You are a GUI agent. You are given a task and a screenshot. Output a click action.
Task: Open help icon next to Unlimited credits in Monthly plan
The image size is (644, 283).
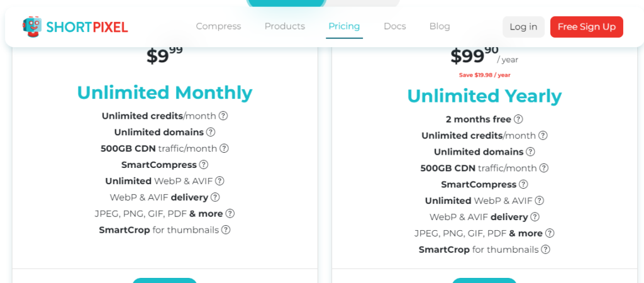[x=223, y=116]
